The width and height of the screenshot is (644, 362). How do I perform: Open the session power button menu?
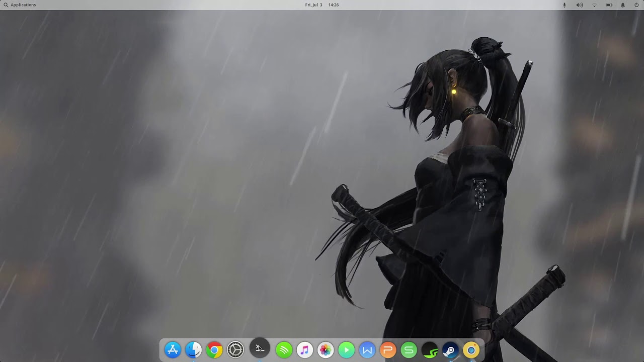click(x=636, y=5)
